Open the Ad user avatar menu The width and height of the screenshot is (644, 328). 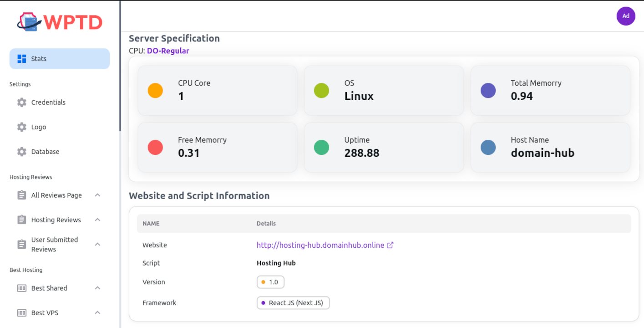coord(626,16)
